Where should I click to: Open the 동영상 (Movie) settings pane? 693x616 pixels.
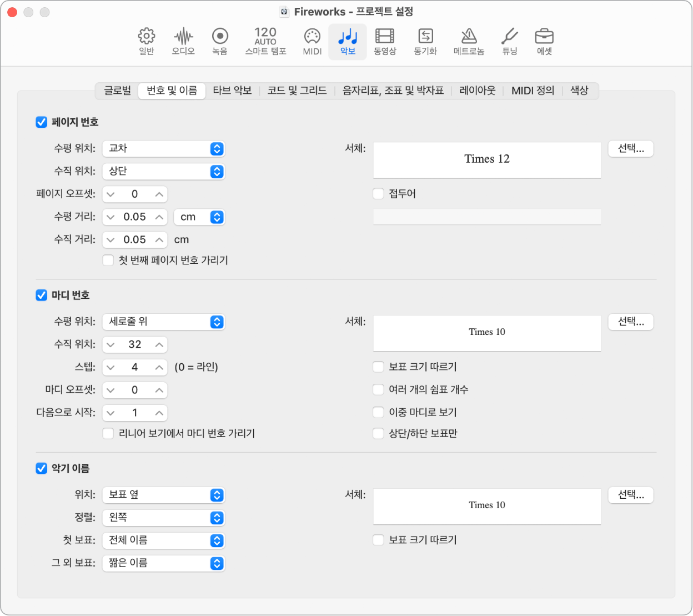click(x=385, y=42)
